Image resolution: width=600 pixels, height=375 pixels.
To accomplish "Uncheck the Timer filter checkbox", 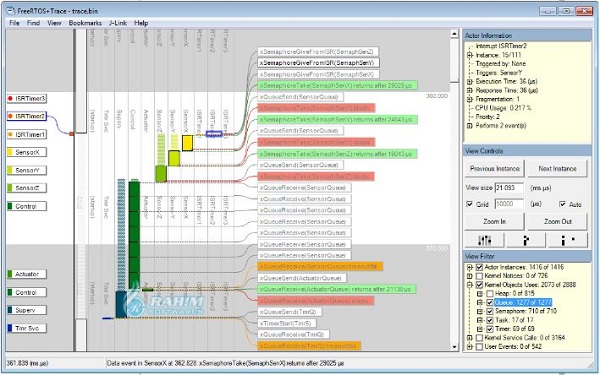I will click(x=489, y=329).
